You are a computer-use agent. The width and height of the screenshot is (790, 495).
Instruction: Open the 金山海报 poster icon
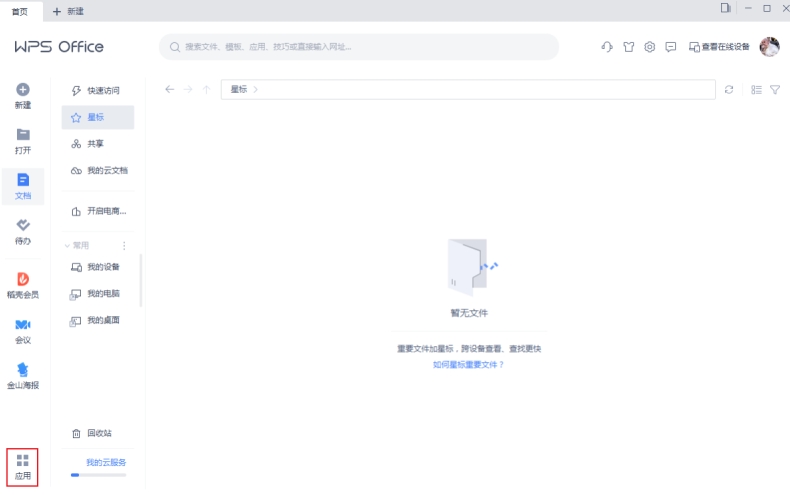(23, 369)
